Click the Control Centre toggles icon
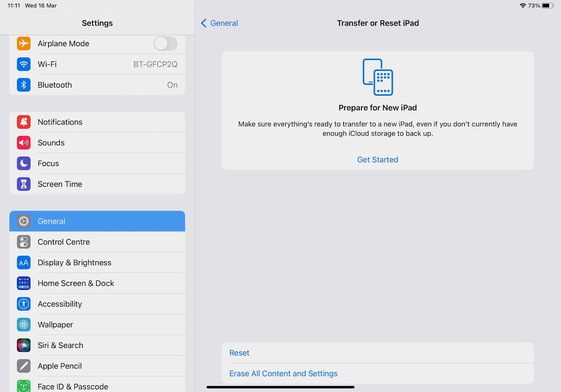The height and width of the screenshot is (392, 561). coord(24,242)
